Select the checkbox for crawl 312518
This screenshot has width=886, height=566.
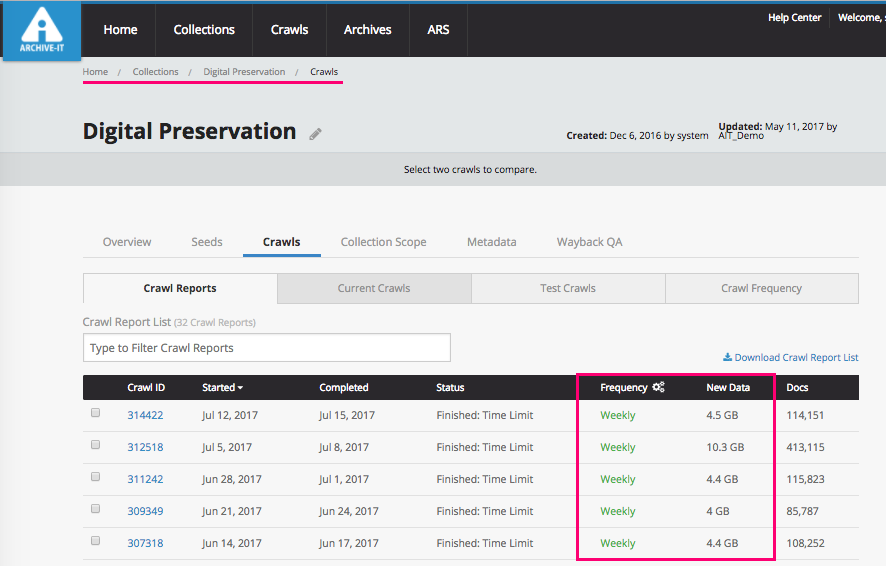point(96,445)
